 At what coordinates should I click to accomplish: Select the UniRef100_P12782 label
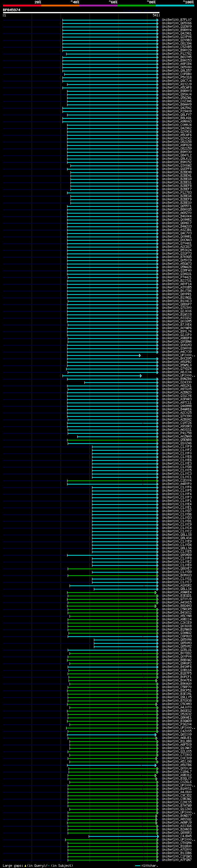click(176, 54)
